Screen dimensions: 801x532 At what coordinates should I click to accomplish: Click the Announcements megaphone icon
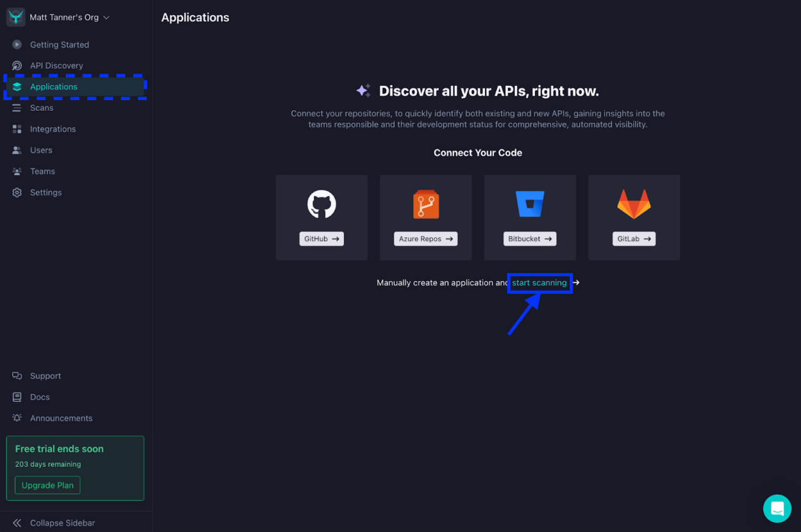click(x=16, y=418)
